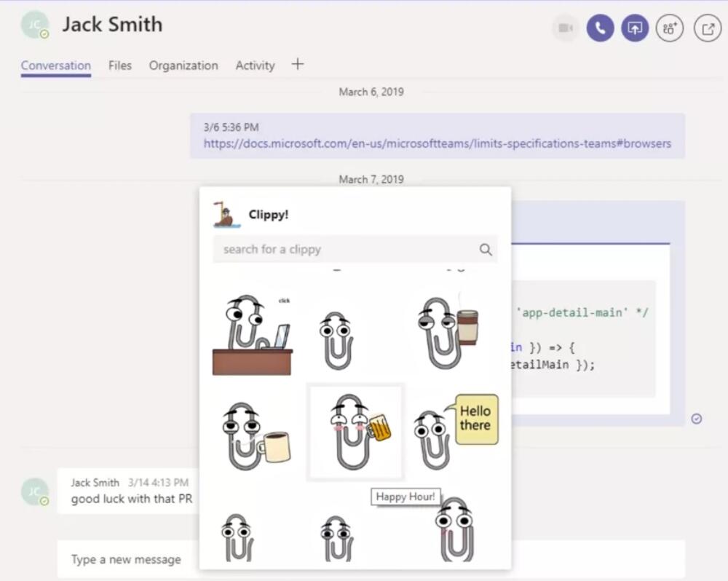Choose the Clippy at desk with laptop
Image resolution: width=728 pixels, height=581 pixels.
point(253,335)
